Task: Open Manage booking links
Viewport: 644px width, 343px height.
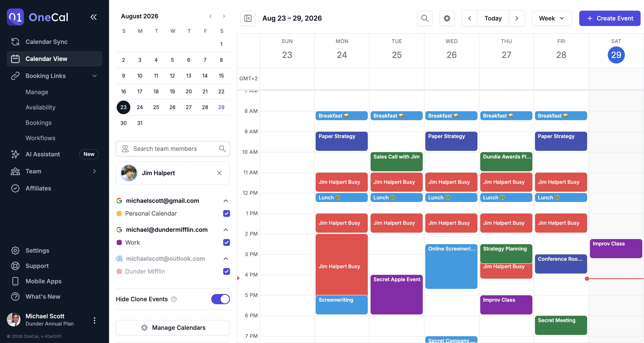Action: (x=37, y=92)
